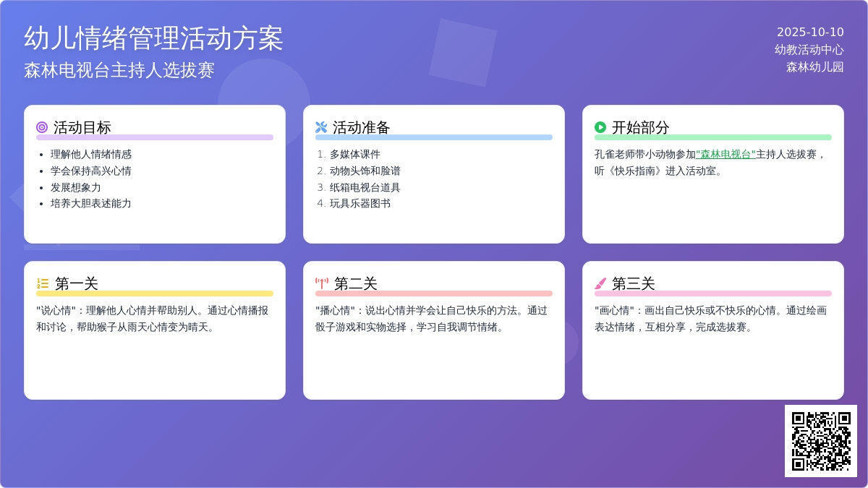Click the "播心情" description paragraph
The image size is (868, 488).
[431, 318]
